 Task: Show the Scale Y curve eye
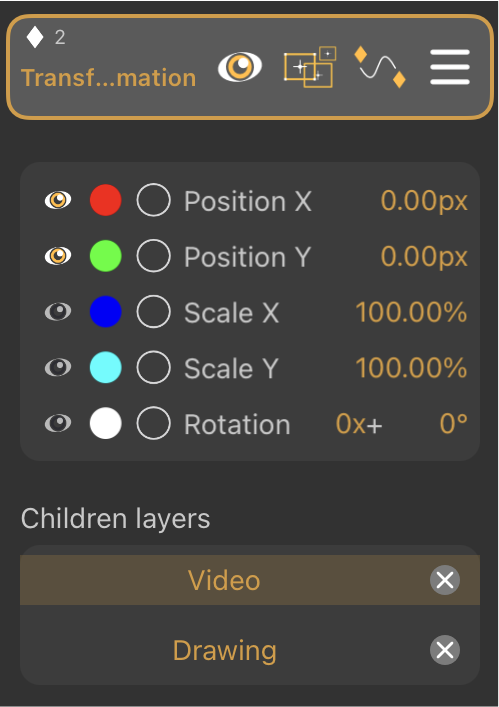(58, 367)
